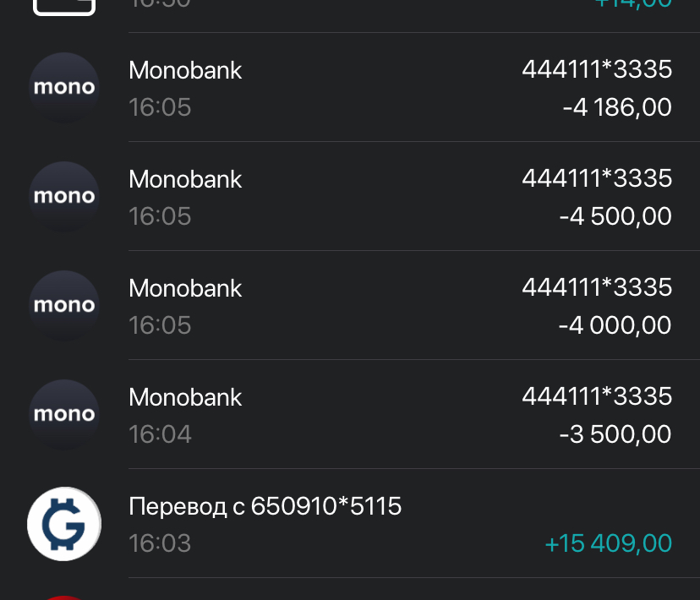Open the +15 409,00 green incoming amount
The image size is (700, 600).
pos(609,543)
